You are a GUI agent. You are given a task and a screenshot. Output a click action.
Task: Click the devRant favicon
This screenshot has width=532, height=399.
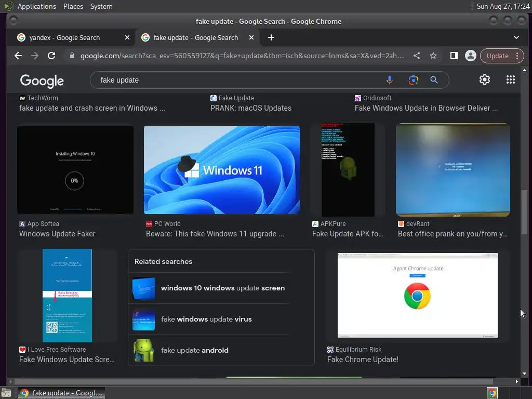[401, 224]
